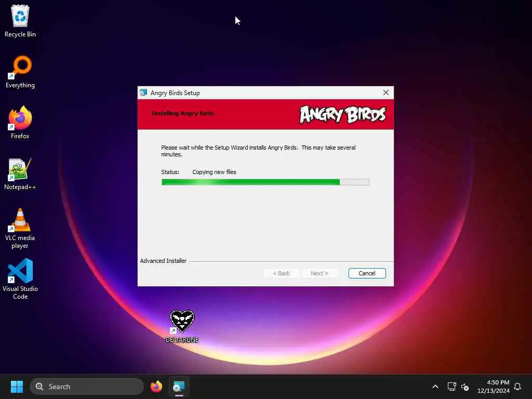
Task: Click the 'Advanced Installer' label
Action: pyautogui.click(x=163, y=261)
